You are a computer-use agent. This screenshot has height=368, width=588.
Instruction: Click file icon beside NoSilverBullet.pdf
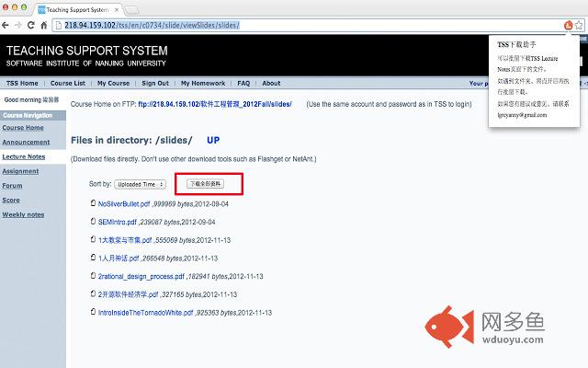93,203
